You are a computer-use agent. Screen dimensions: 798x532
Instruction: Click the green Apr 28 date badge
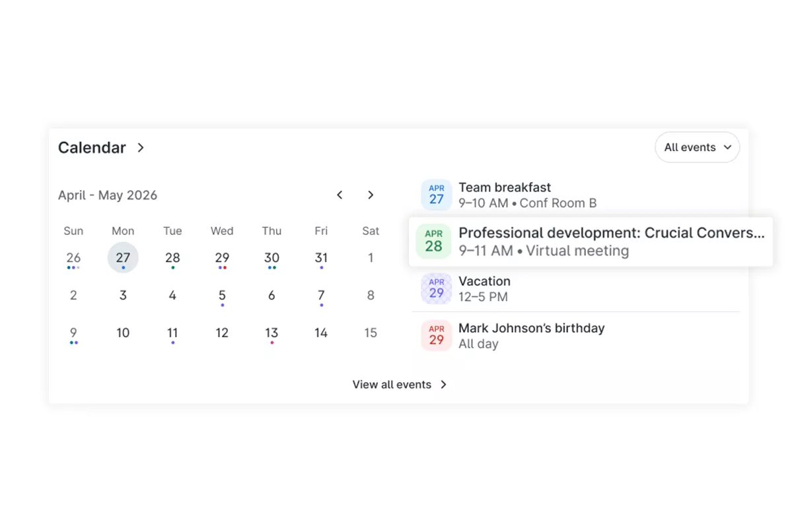coord(433,242)
